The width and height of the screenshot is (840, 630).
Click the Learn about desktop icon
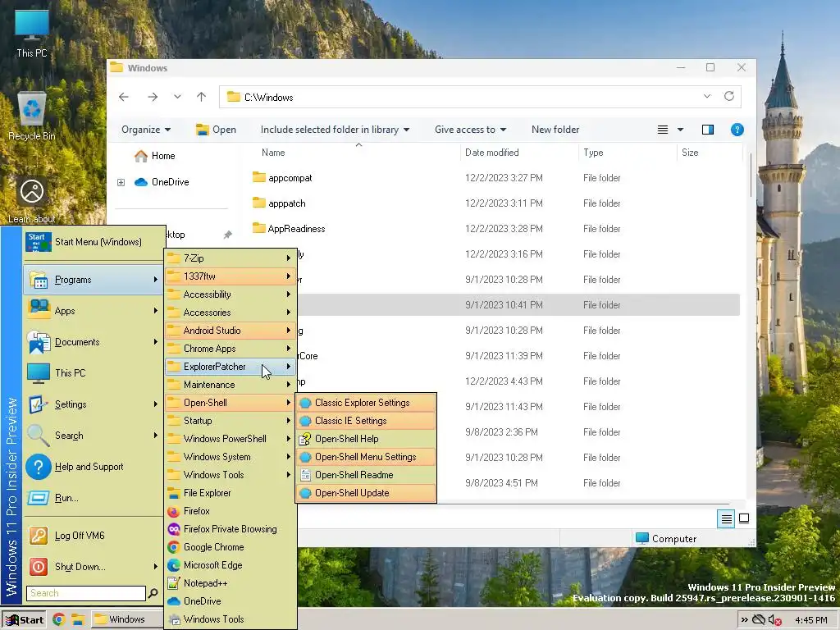click(x=32, y=201)
